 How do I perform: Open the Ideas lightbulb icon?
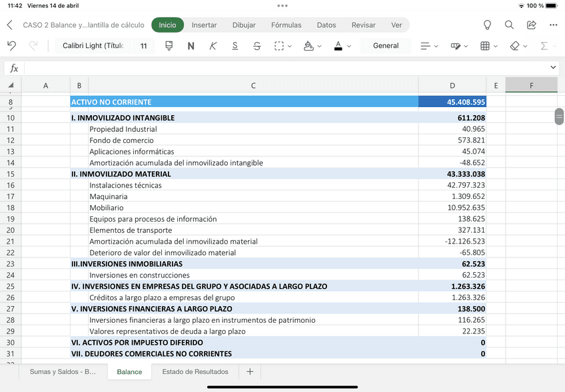tap(487, 24)
